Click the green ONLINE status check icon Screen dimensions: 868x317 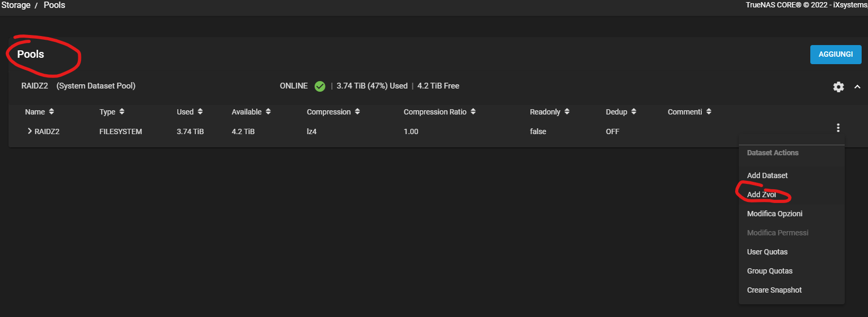[x=320, y=86]
